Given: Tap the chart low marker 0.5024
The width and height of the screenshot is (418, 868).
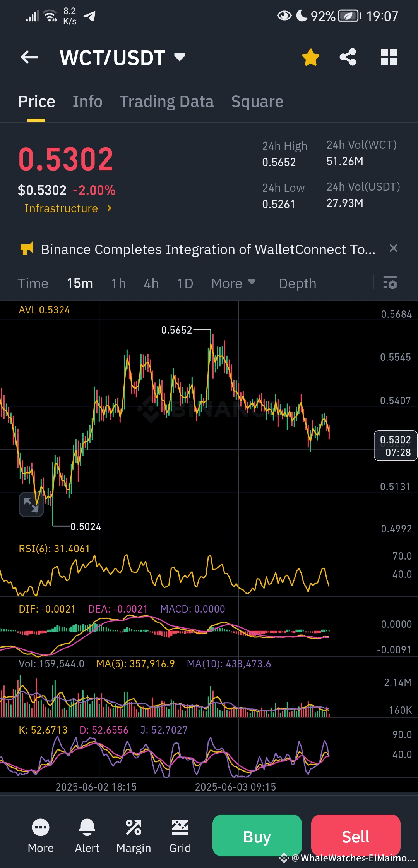Looking at the screenshot, I should coord(86,527).
